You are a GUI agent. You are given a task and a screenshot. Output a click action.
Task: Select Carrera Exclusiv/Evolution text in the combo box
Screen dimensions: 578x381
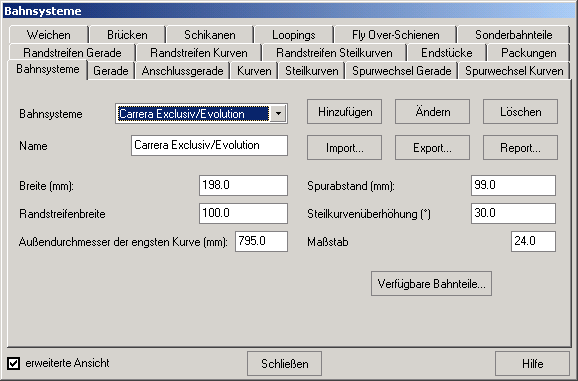(x=193, y=113)
